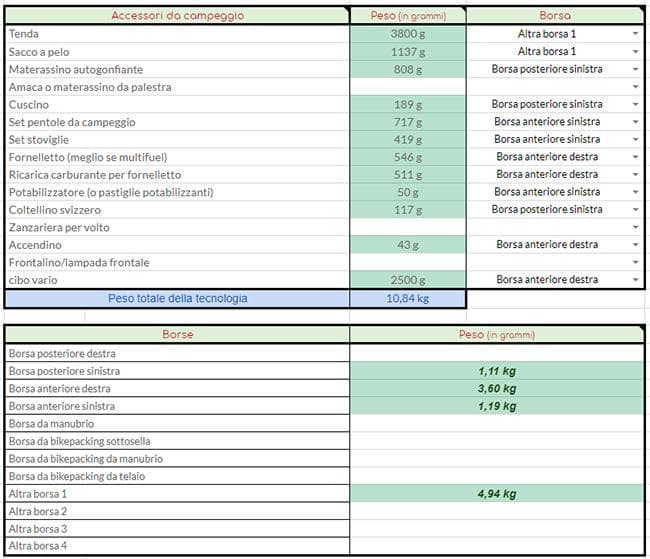The height and width of the screenshot is (559, 650).
Task: Click the Materassino autogonfiante cell
Action: tap(177, 69)
